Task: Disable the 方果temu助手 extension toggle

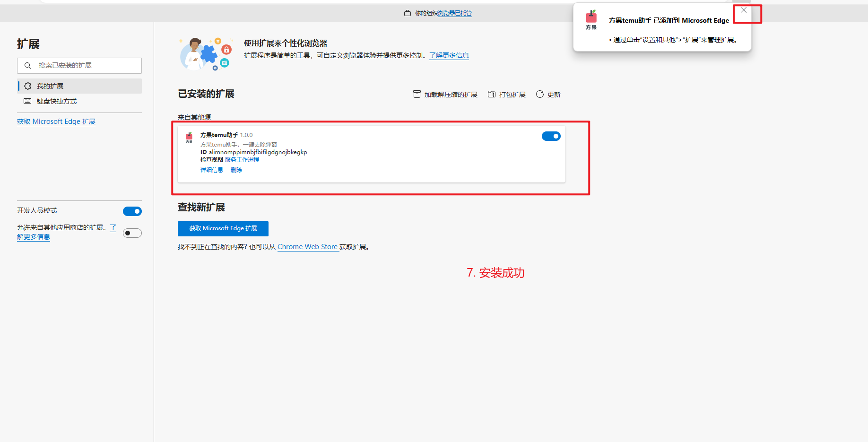Action: point(551,136)
